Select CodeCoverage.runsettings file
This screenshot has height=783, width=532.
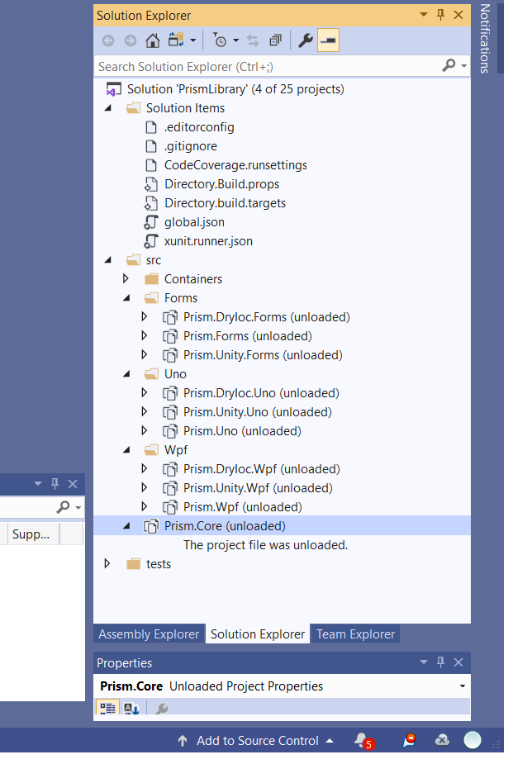[235, 165]
